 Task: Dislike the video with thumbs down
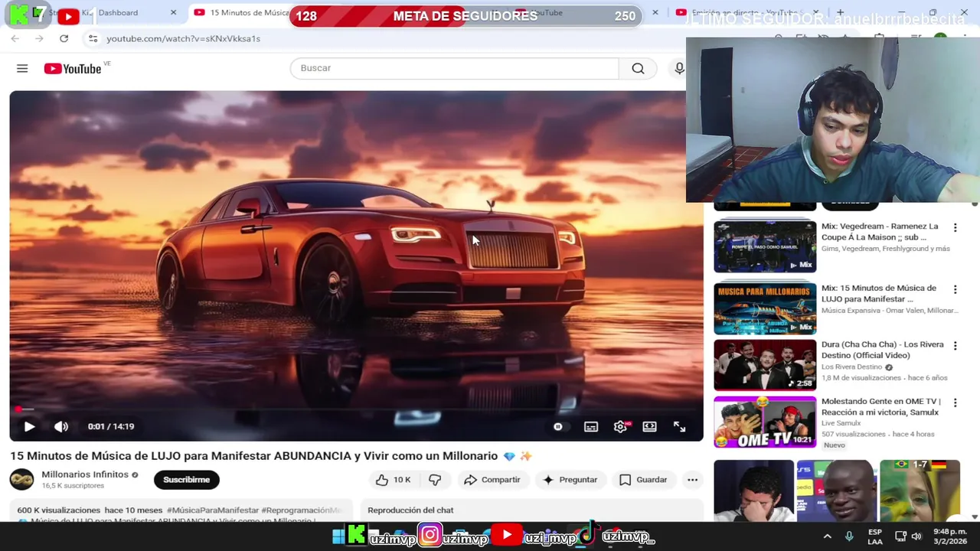pyautogui.click(x=435, y=480)
